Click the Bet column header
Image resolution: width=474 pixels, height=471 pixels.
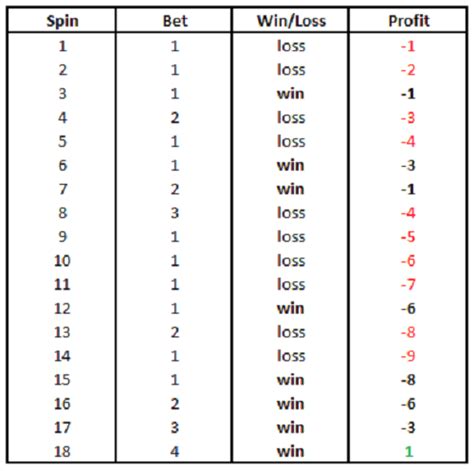175,21
